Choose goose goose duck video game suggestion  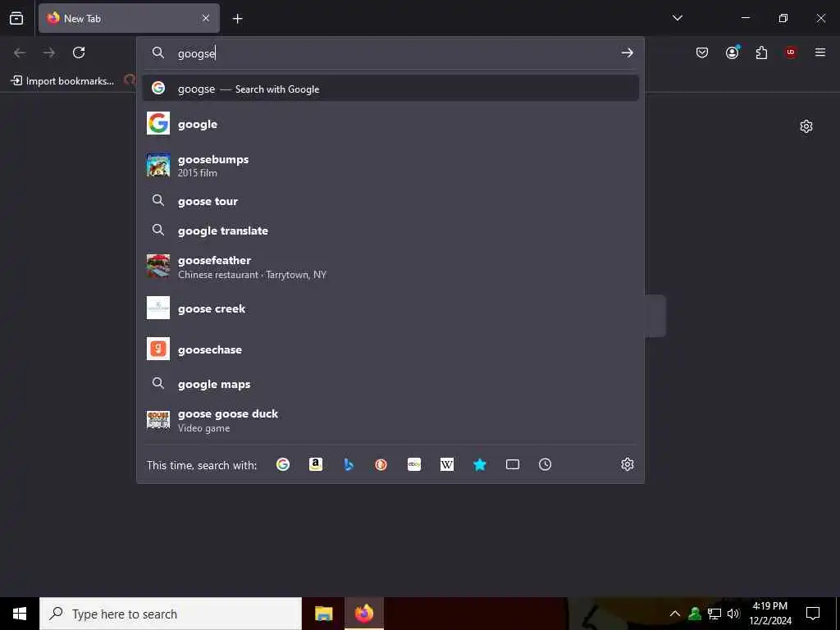click(x=390, y=421)
